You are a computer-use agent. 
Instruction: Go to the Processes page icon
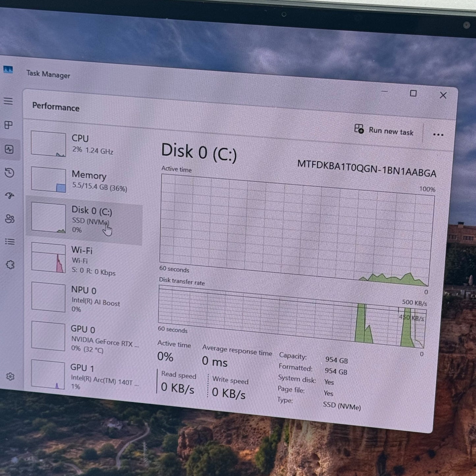tap(9, 125)
